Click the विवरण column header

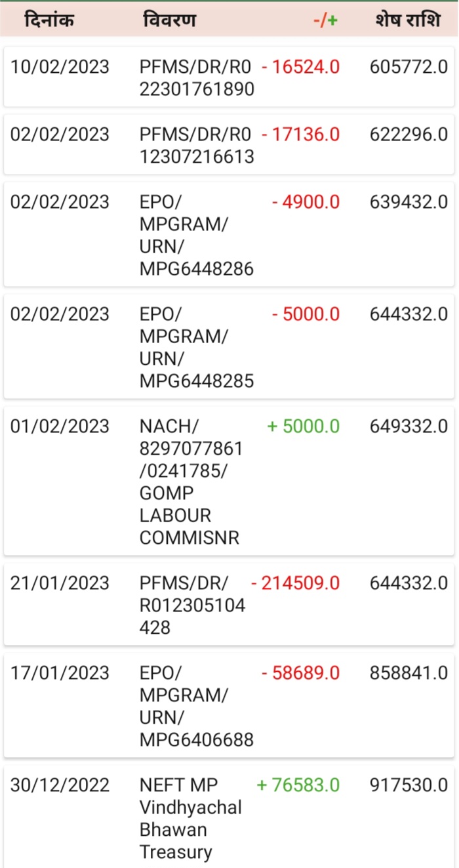(169, 20)
